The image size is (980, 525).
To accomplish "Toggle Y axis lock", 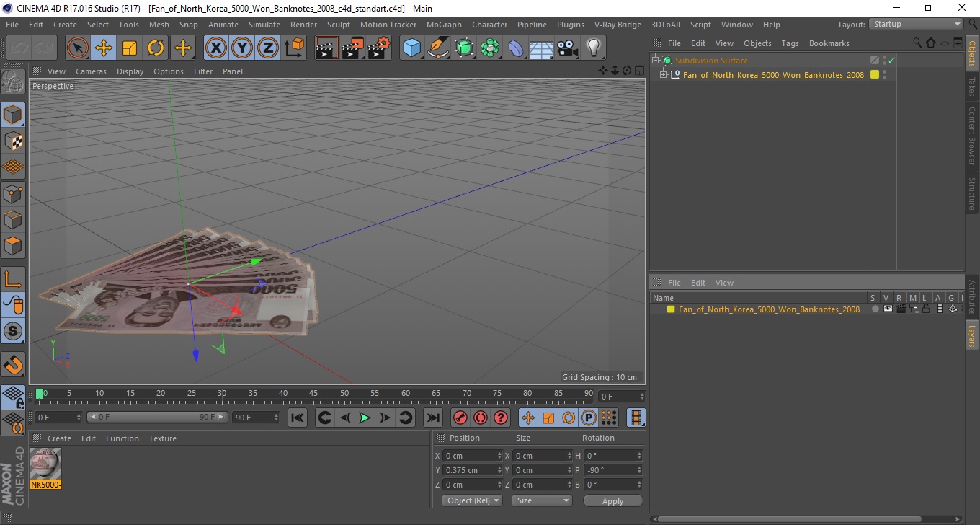I will 242,48.
